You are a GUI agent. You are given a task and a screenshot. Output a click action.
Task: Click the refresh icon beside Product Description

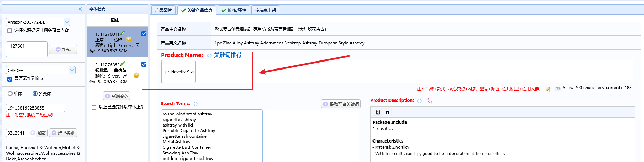coord(419,100)
